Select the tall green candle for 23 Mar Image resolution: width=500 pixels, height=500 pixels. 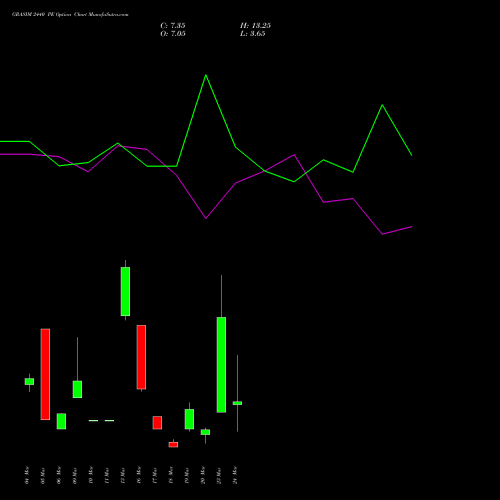click(221, 365)
